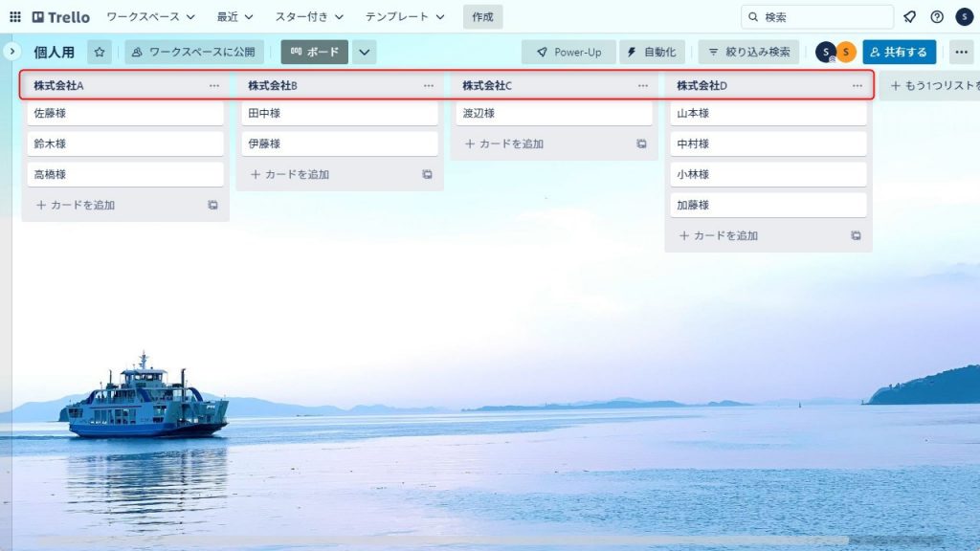The height and width of the screenshot is (551, 980).
Task: Create card from template in 株式会社A
Action: [213, 205]
